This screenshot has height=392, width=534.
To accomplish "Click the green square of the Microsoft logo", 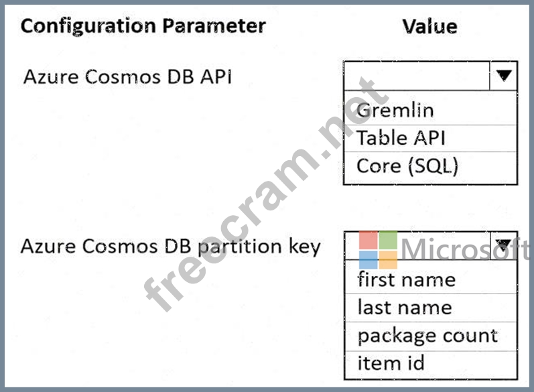I will pos(388,240).
